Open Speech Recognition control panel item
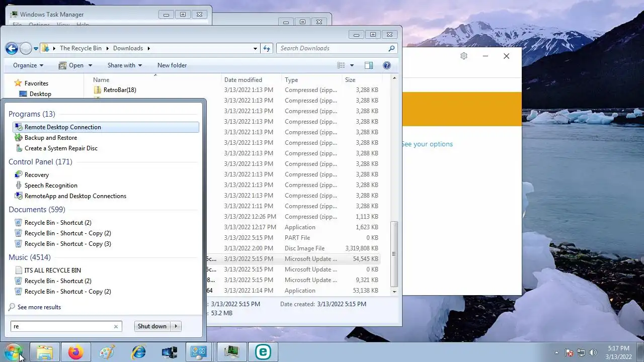 click(x=51, y=186)
